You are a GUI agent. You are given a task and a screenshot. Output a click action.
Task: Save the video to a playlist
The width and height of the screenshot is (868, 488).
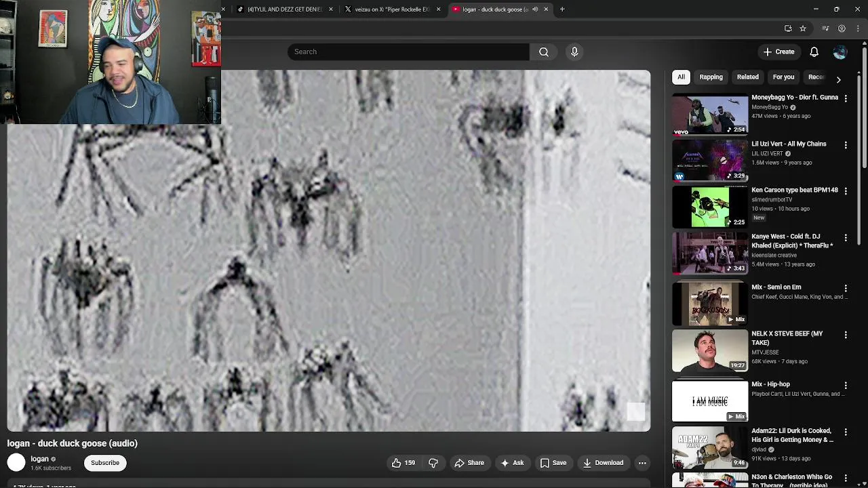click(x=553, y=463)
